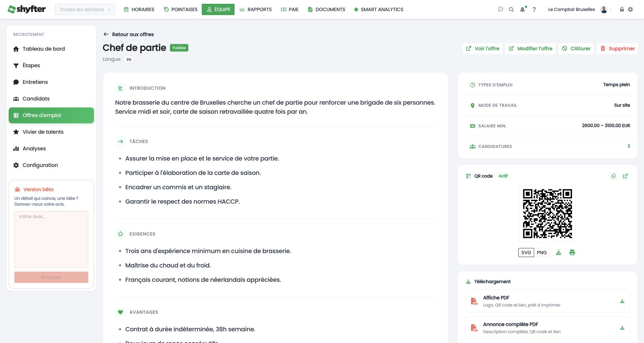Open SMART ANALYTICS tab
The height and width of the screenshot is (343, 644).
(378, 9)
